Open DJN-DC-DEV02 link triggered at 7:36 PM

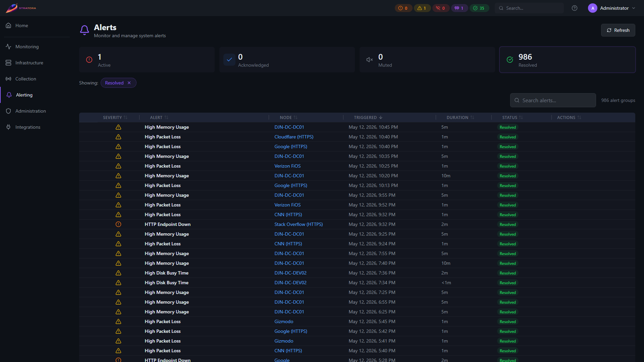(x=290, y=273)
